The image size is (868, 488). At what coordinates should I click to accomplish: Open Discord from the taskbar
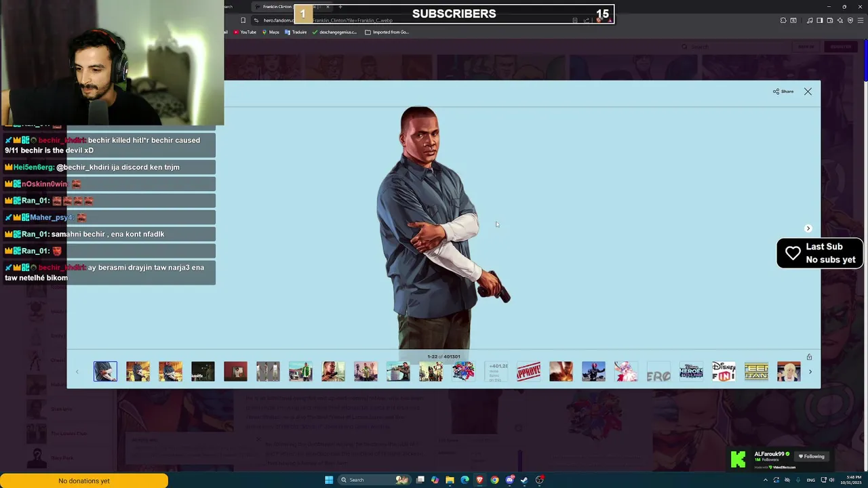click(x=510, y=480)
